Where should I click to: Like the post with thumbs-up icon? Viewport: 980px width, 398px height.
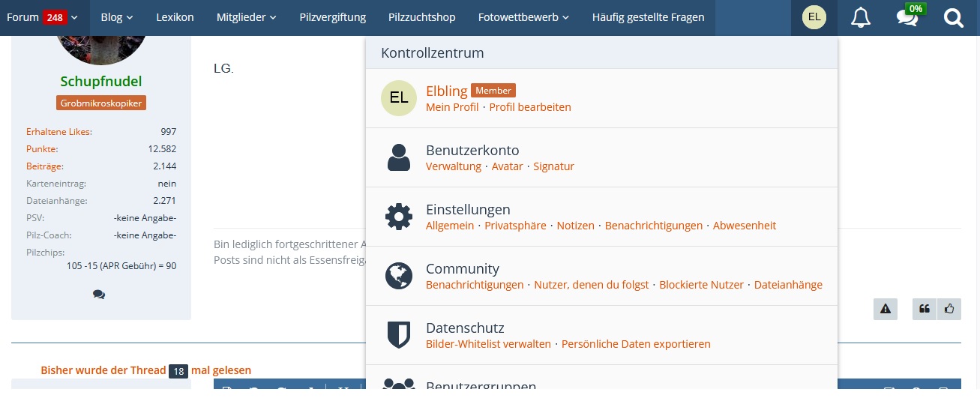click(949, 308)
